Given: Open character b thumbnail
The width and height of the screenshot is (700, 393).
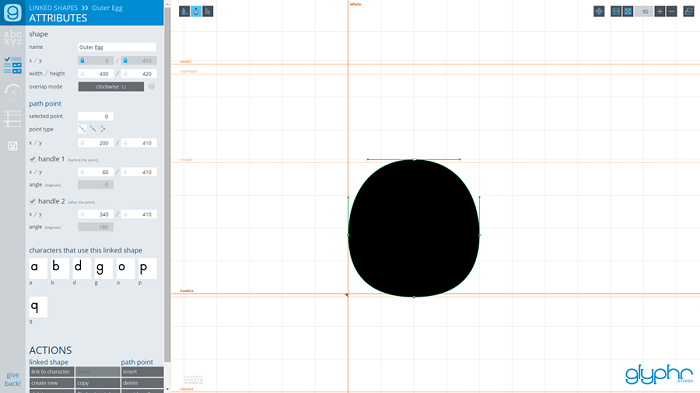Looking at the screenshot, I should (x=60, y=268).
